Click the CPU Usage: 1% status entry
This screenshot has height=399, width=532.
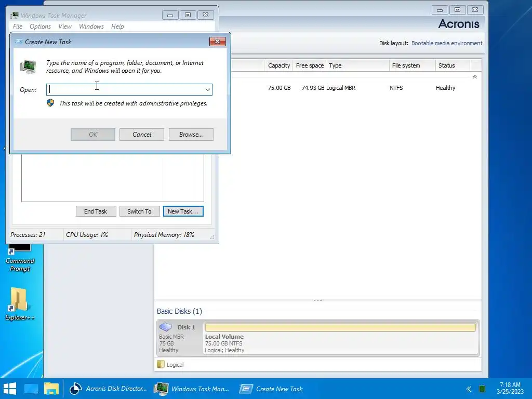pyautogui.click(x=87, y=235)
